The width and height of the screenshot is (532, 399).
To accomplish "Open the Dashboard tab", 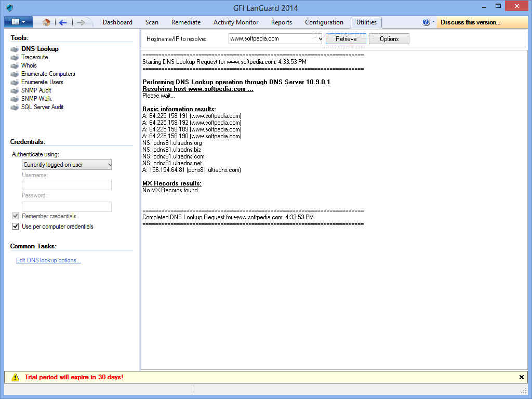I will coord(117,22).
